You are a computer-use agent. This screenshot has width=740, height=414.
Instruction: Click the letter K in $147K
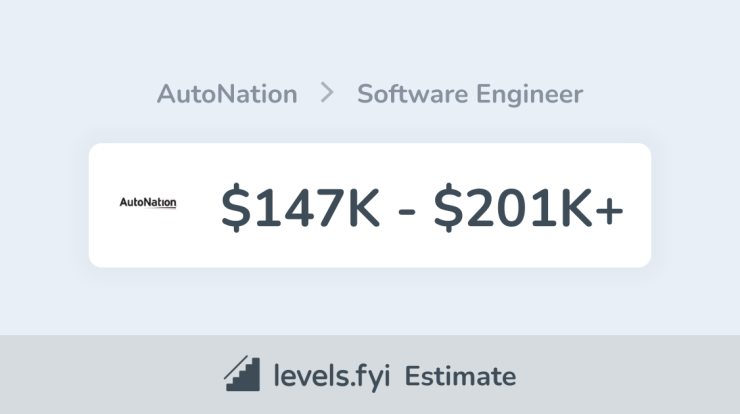coord(362,208)
